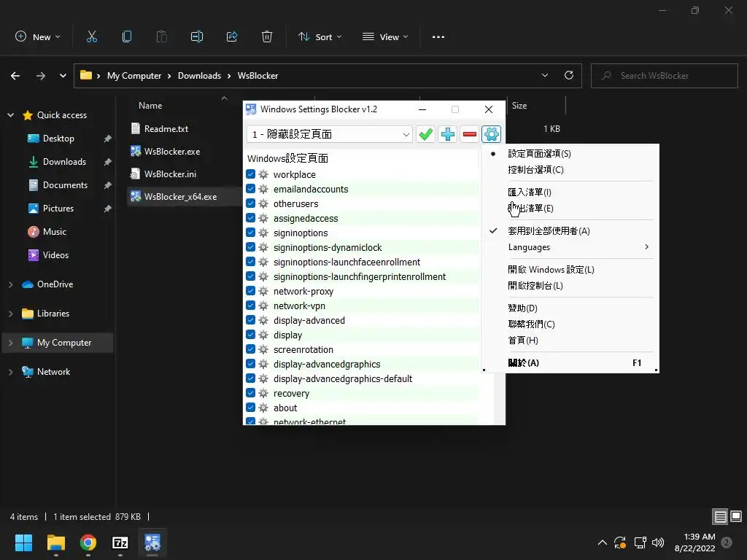Viewport: 747px width, 560px height.
Task: Choose 開啟 Windows 設定(L) menu item
Action: coord(570,270)
